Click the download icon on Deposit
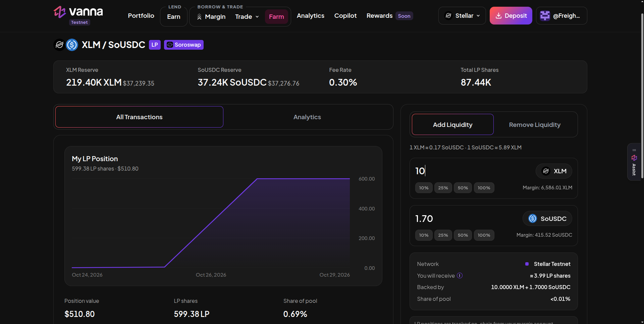Image resolution: width=644 pixels, height=324 pixels. point(498,16)
